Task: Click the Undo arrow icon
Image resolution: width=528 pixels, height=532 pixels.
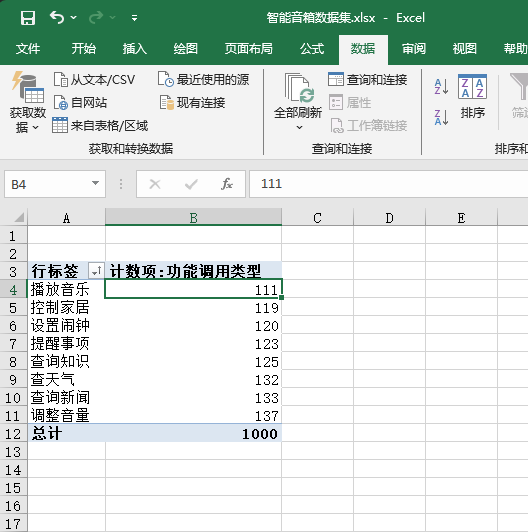Action: coord(57,17)
